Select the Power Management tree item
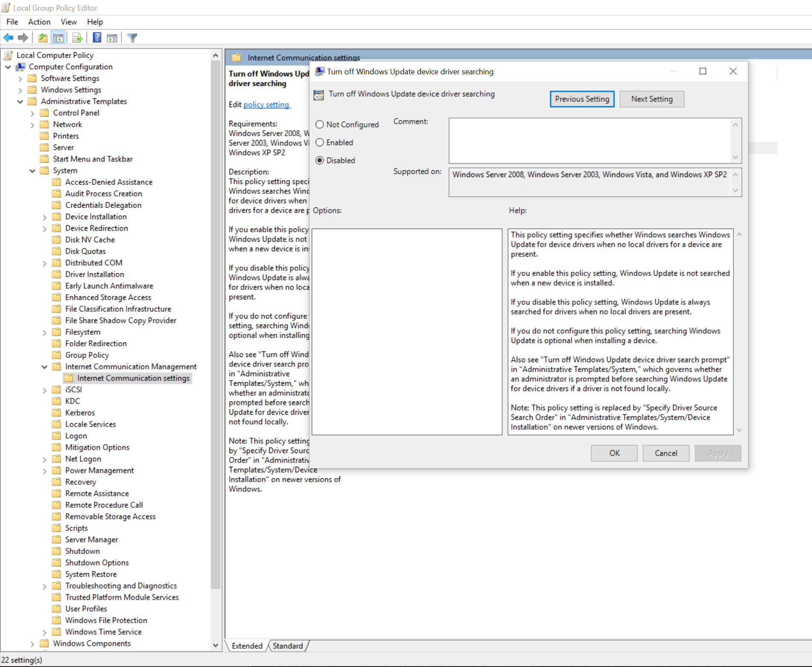812x667 pixels. click(x=100, y=470)
